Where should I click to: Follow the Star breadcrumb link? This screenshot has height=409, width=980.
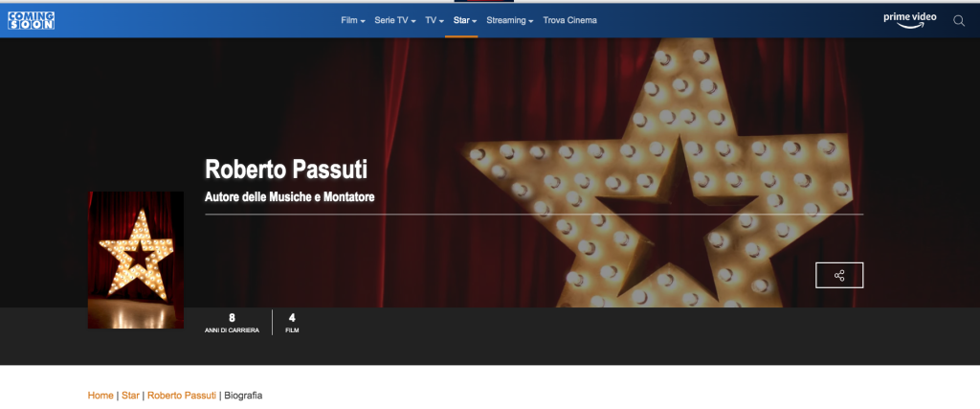pos(130,396)
